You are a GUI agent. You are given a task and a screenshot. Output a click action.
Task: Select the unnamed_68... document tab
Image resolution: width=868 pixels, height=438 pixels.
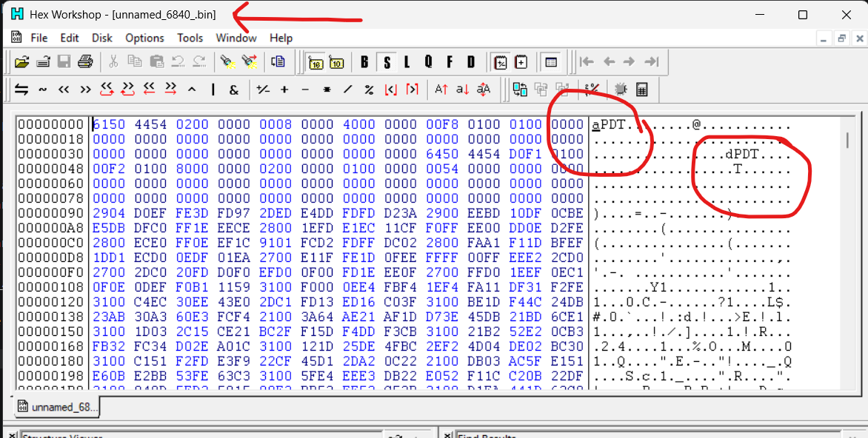pos(57,408)
